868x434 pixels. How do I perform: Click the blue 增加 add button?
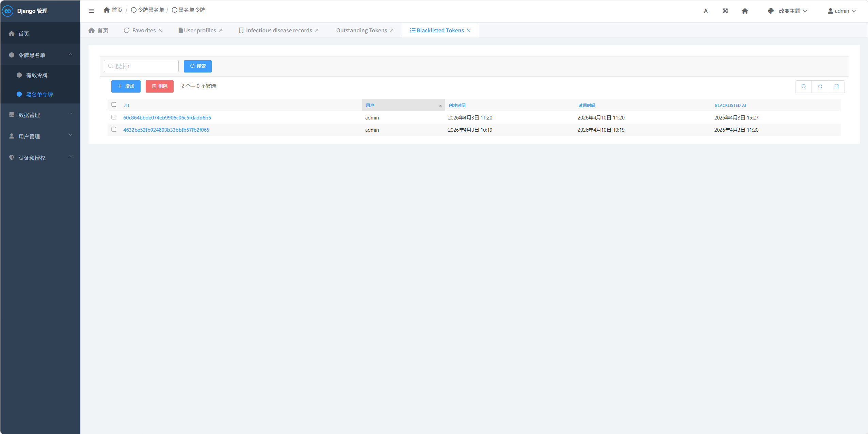coord(126,86)
